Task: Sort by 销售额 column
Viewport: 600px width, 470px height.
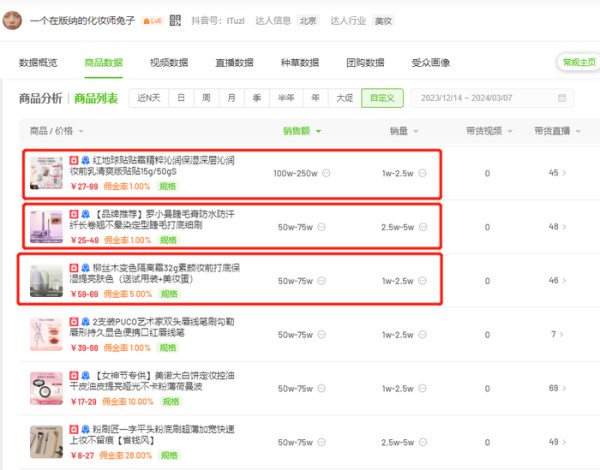Action: [x=302, y=131]
